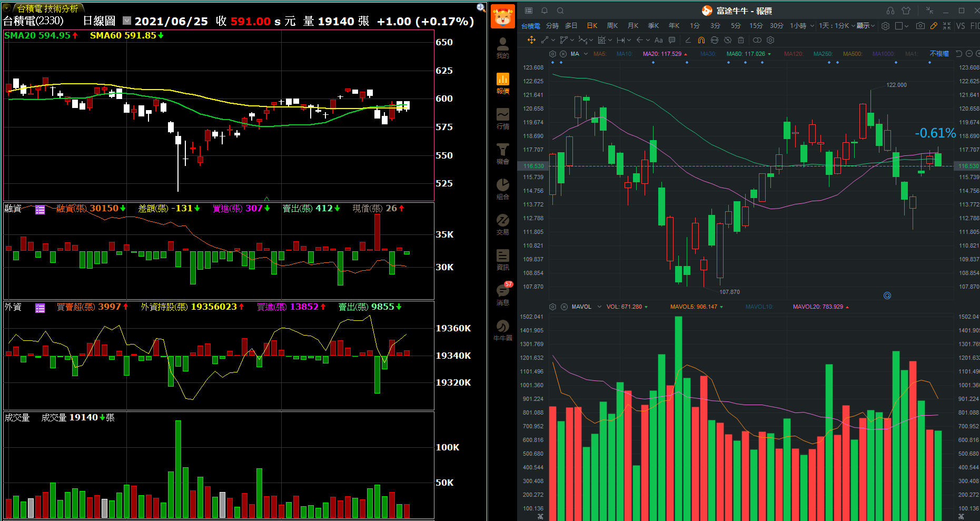Toggle the magnet snap tool
This screenshot has height=521, width=980.
pos(701,40)
